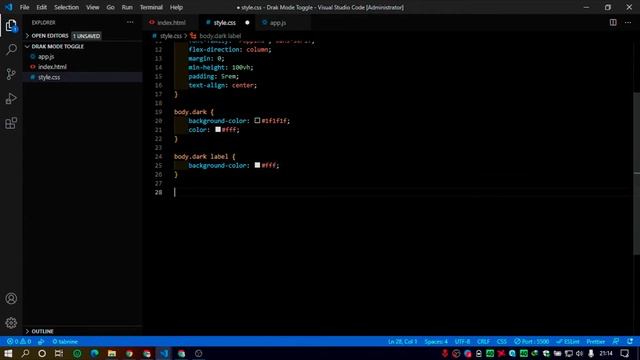This screenshot has width=640, height=360.
Task: Open editor More Actions ellipsis
Action: [628, 22]
